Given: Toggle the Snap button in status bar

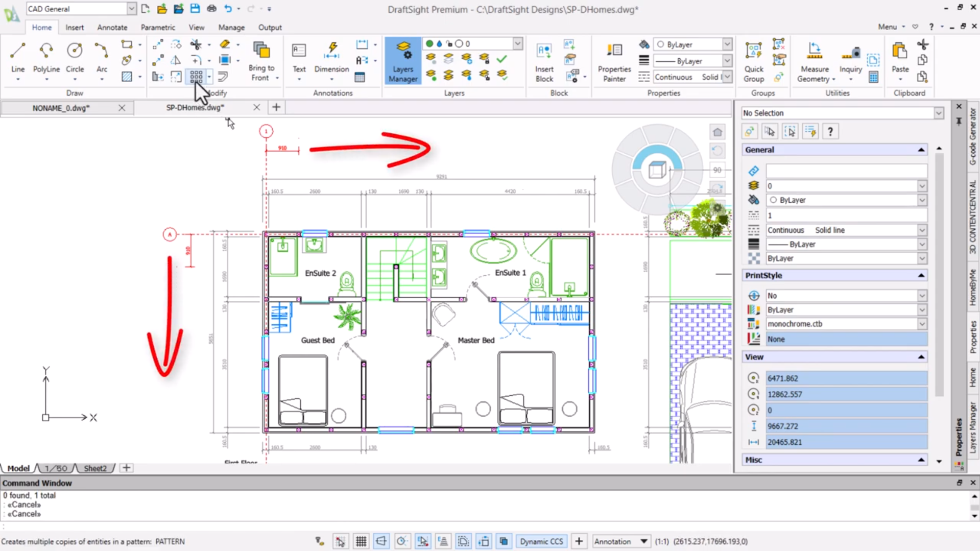Looking at the screenshot, I should coord(341,541).
